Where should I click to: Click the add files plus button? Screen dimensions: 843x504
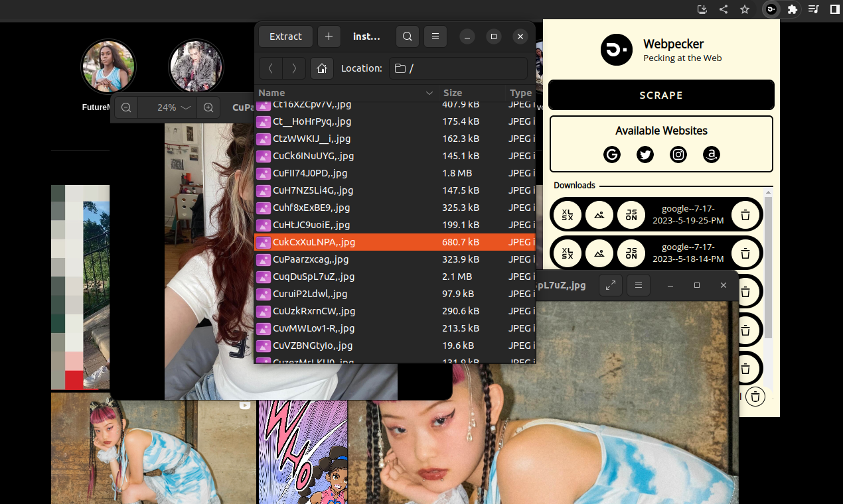329,36
